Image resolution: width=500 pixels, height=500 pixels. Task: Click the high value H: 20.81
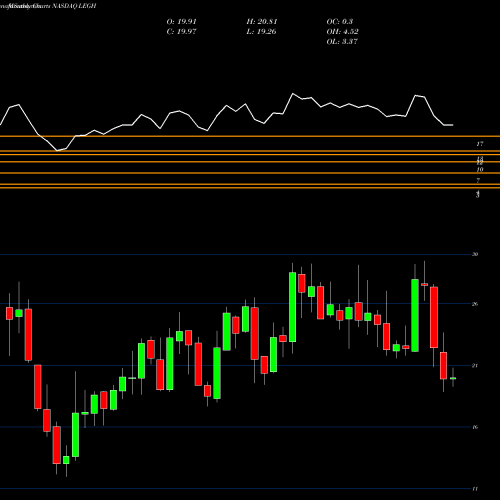(x=262, y=22)
